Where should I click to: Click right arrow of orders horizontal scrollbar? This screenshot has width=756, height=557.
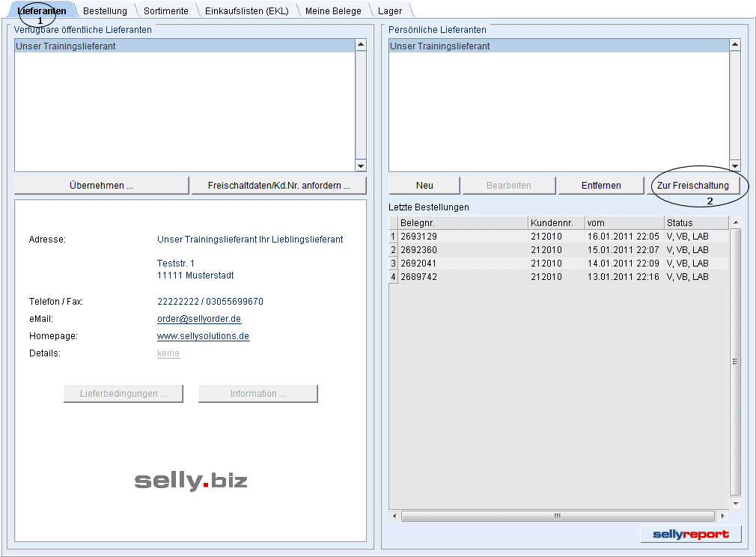click(x=722, y=517)
